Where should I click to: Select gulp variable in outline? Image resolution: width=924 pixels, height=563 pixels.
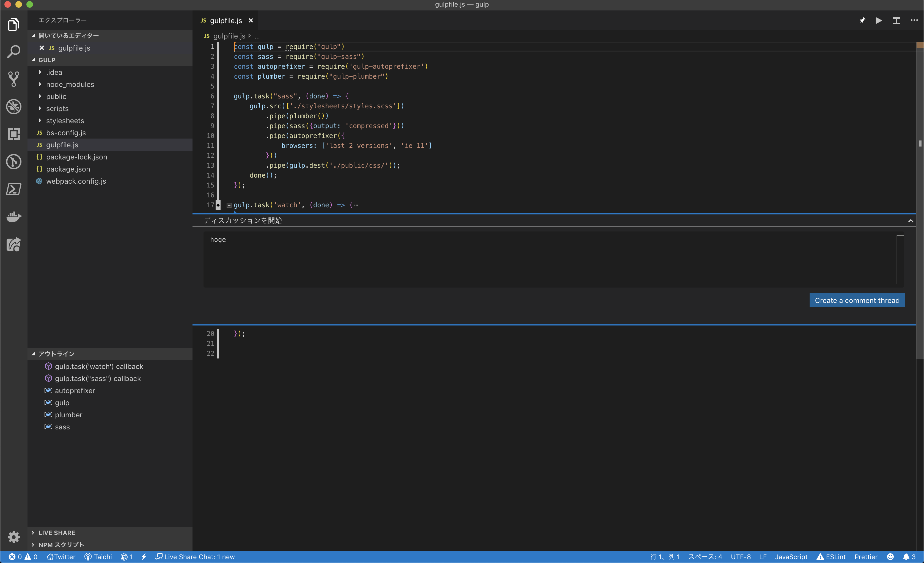[x=110, y=402]
